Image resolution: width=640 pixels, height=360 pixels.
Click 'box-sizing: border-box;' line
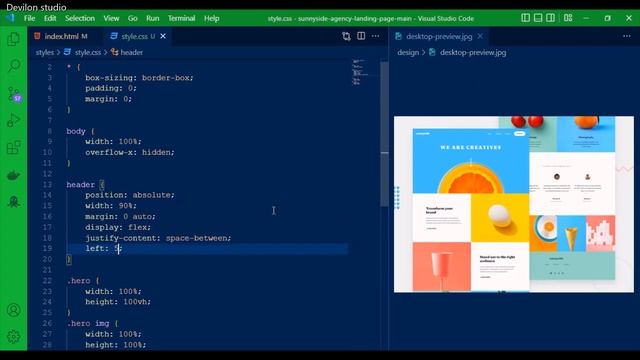(139, 78)
